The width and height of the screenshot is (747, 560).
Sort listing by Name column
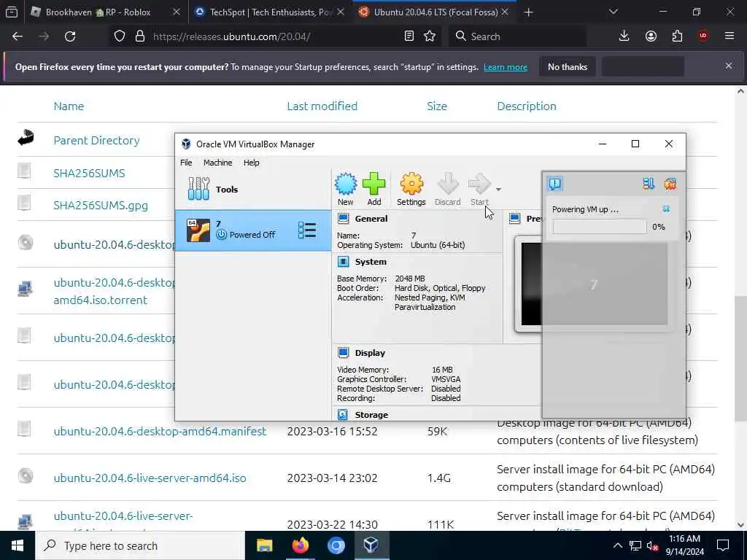point(69,106)
